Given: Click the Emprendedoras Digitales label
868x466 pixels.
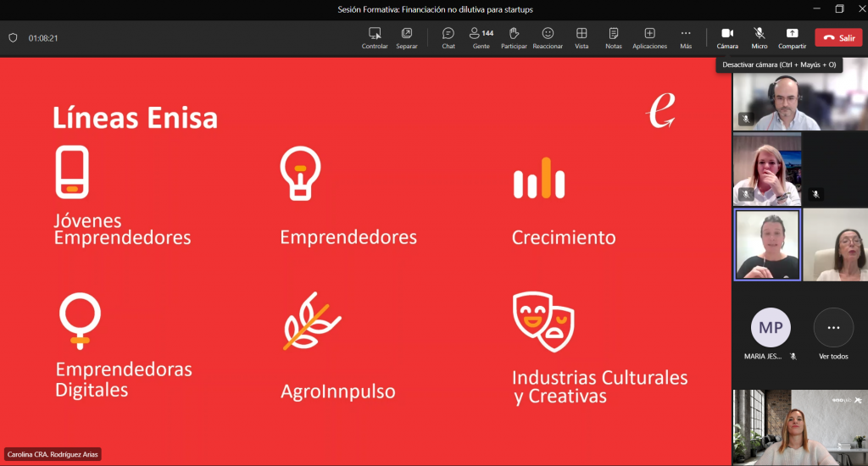Looking at the screenshot, I should (124, 380).
